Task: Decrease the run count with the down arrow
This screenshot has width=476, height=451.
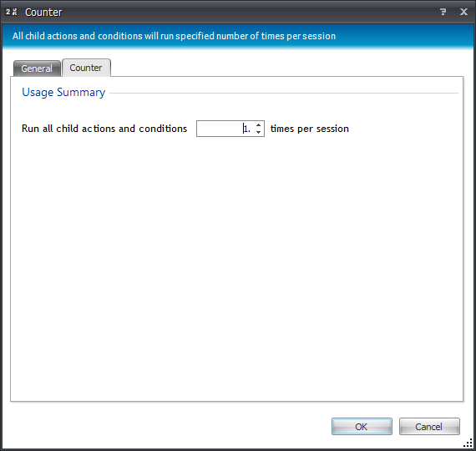Action: tap(258, 133)
